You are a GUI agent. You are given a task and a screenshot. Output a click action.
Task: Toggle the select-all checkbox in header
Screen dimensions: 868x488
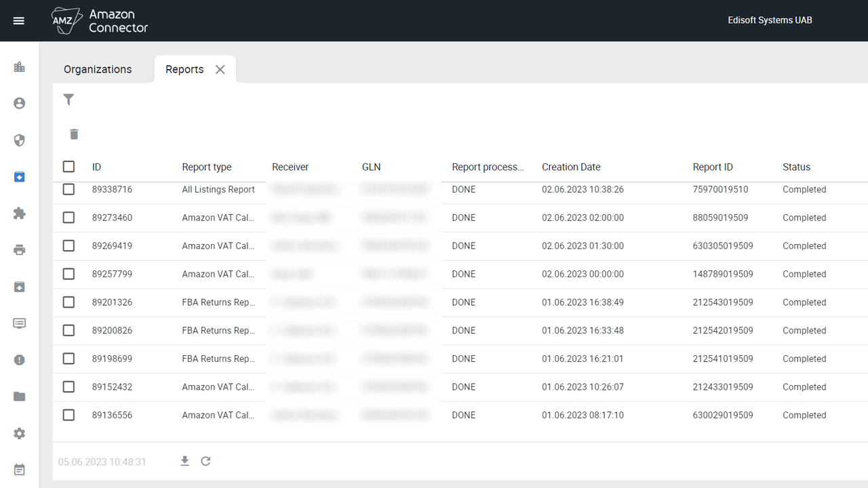(x=68, y=167)
